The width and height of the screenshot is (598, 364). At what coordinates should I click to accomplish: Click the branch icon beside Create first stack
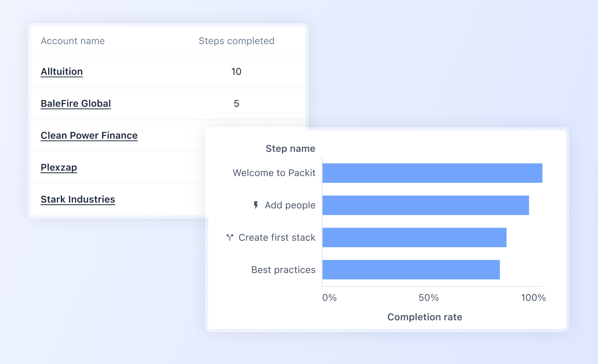tap(229, 238)
